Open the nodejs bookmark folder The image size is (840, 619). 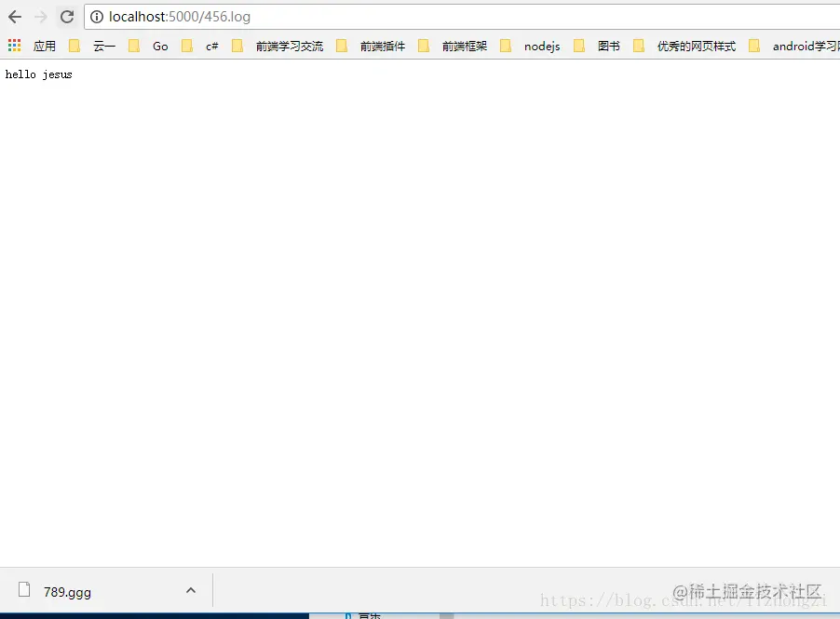coord(530,46)
